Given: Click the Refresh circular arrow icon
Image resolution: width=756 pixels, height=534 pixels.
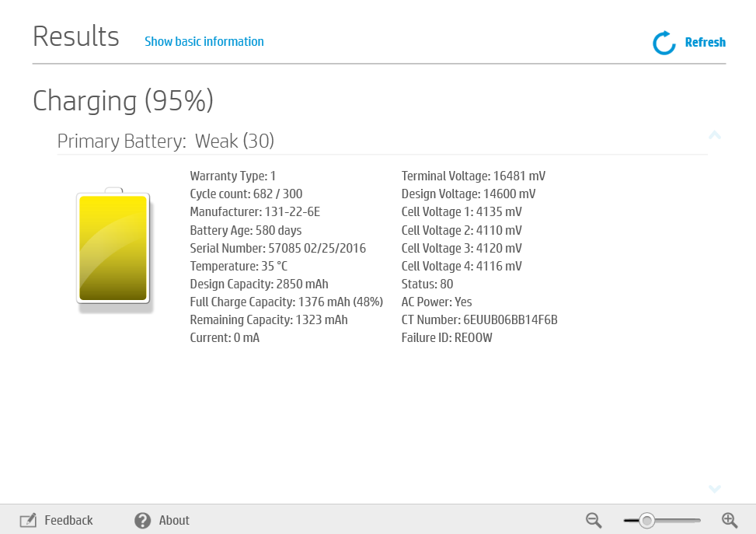Looking at the screenshot, I should 663,43.
